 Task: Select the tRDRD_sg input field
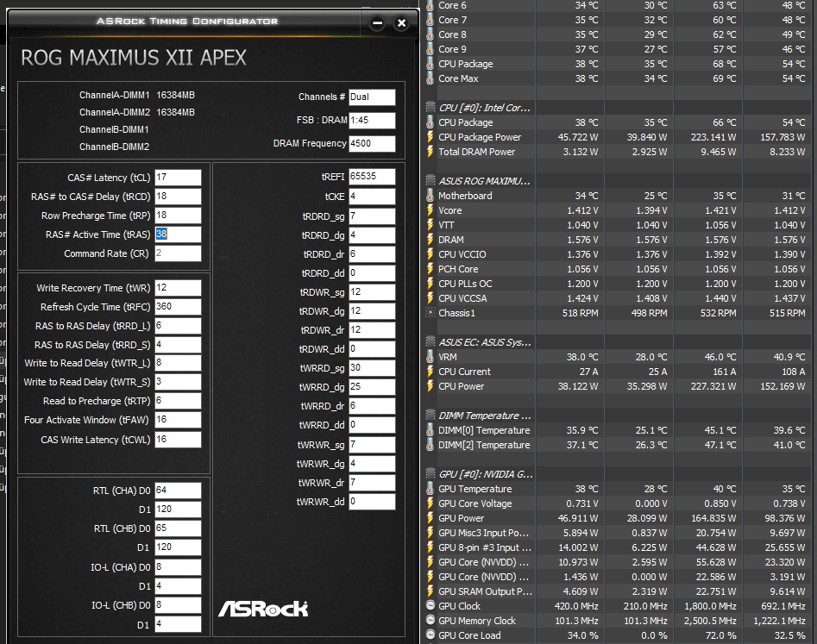coord(372,216)
